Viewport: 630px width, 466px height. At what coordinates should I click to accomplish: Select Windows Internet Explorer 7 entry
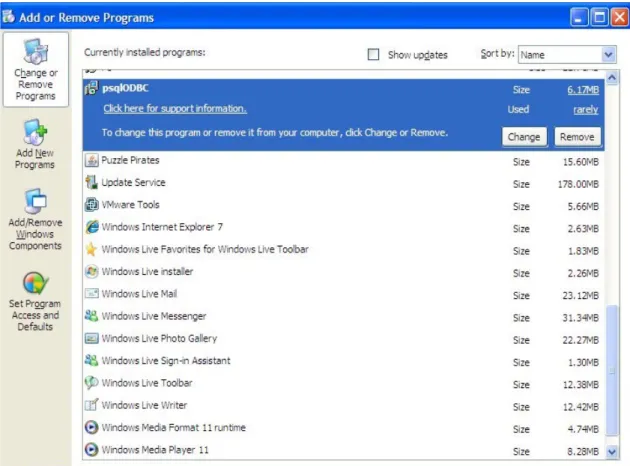(344, 227)
